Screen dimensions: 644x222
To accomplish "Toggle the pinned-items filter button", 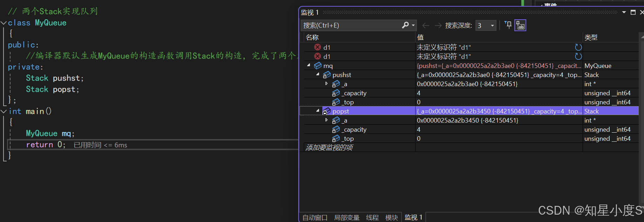I will click(508, 25).
